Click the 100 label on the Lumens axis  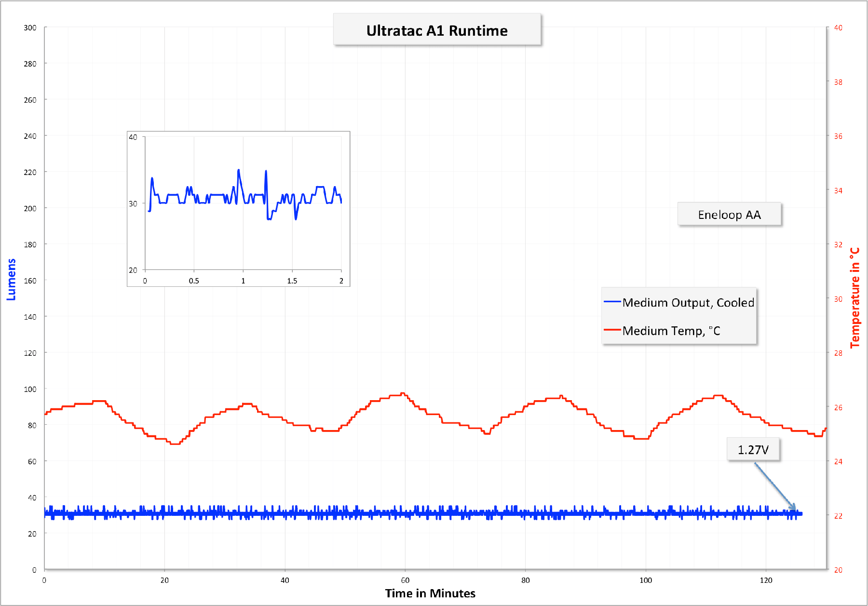point(30,389)
